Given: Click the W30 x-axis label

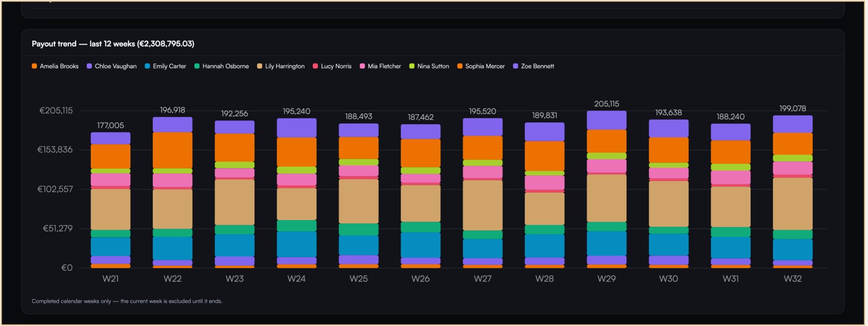Looking at the screenshot, I should 668,279.
